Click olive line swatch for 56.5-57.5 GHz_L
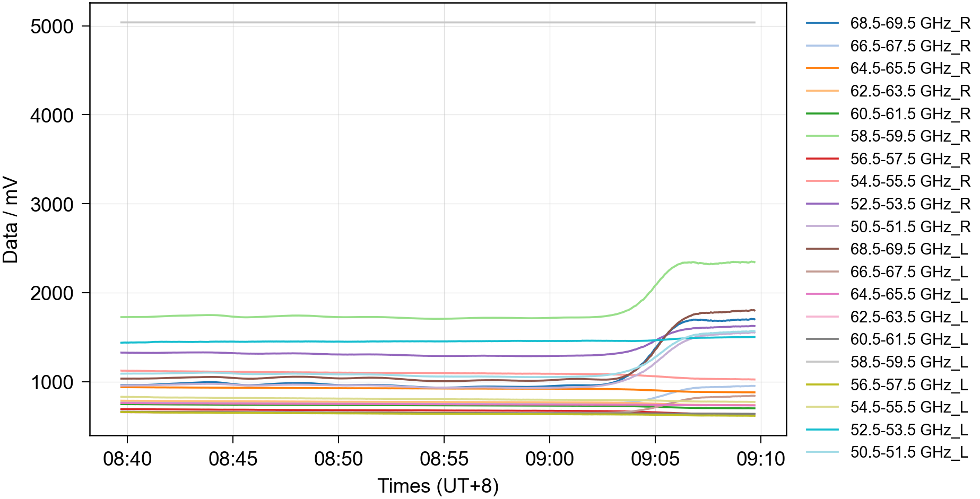The image size is (980, 499). tap(822, 384)
